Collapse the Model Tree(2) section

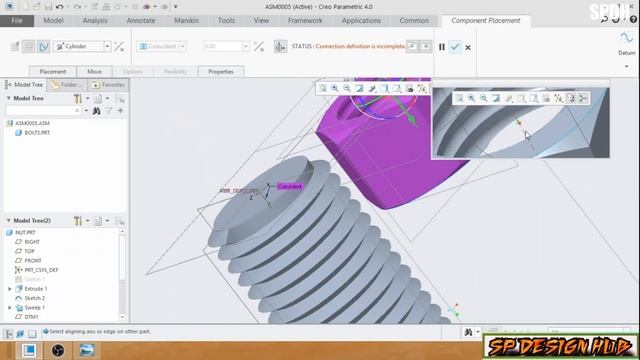(x=9, y=220)
